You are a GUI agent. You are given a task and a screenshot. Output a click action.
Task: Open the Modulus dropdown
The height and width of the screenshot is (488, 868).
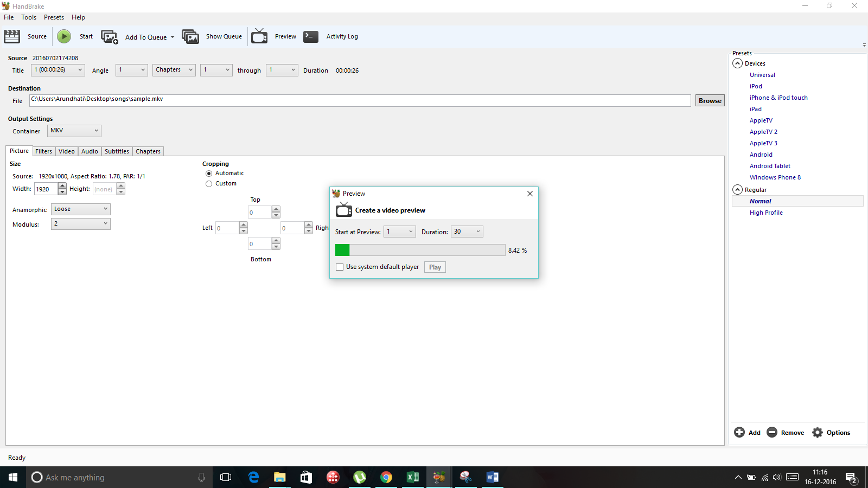pos(81,224)
